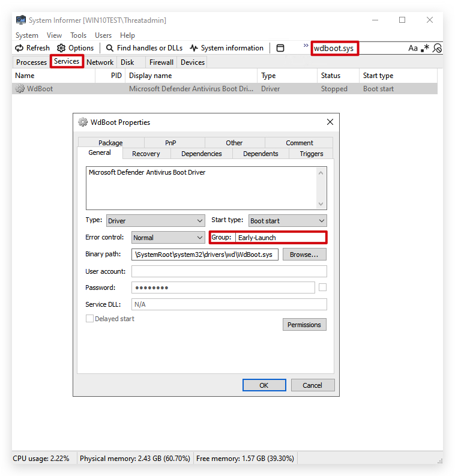Toggle the Delayed start checkbox

point(89,319)
